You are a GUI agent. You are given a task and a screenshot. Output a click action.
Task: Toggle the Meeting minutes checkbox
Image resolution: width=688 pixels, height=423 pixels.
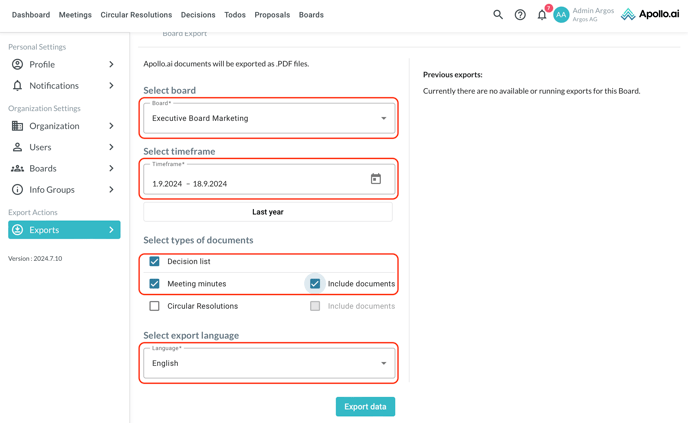click(x=154, y=284)
